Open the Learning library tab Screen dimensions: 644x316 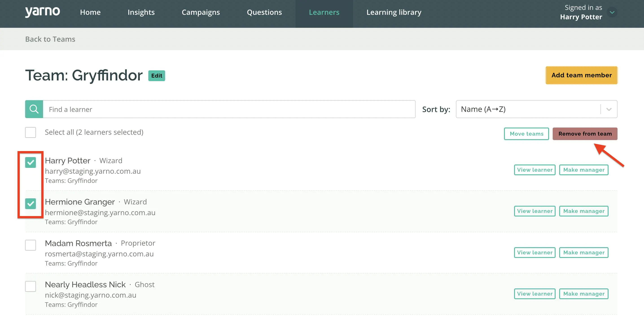point(394,12)
